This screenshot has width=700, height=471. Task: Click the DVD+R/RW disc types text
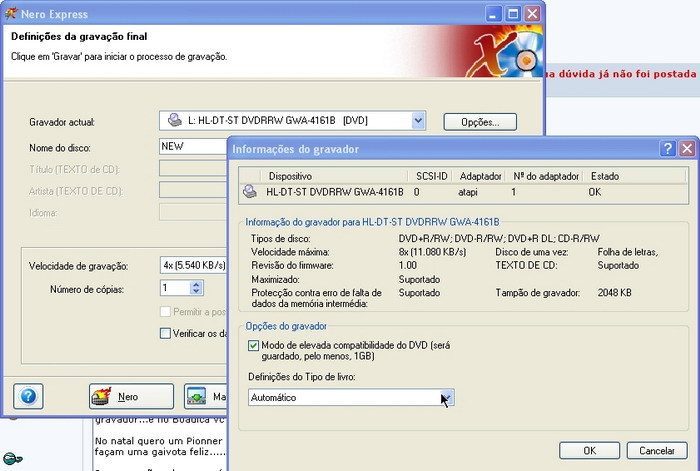499,238
